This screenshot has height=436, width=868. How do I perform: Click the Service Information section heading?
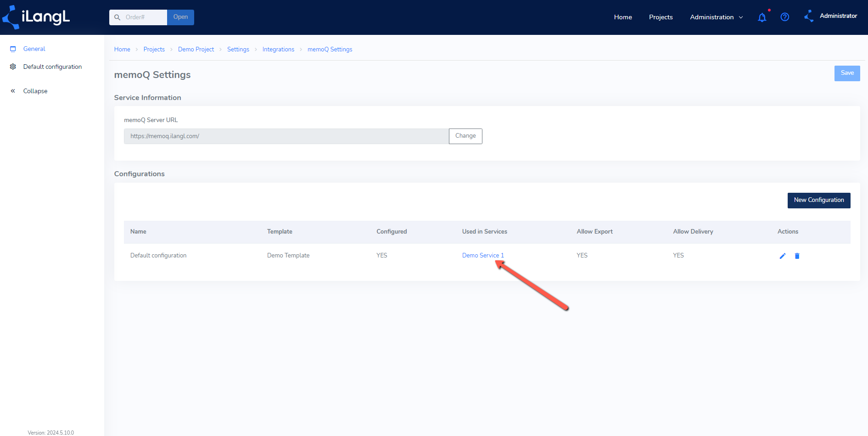pyautogui.click(x=147, y=98)
